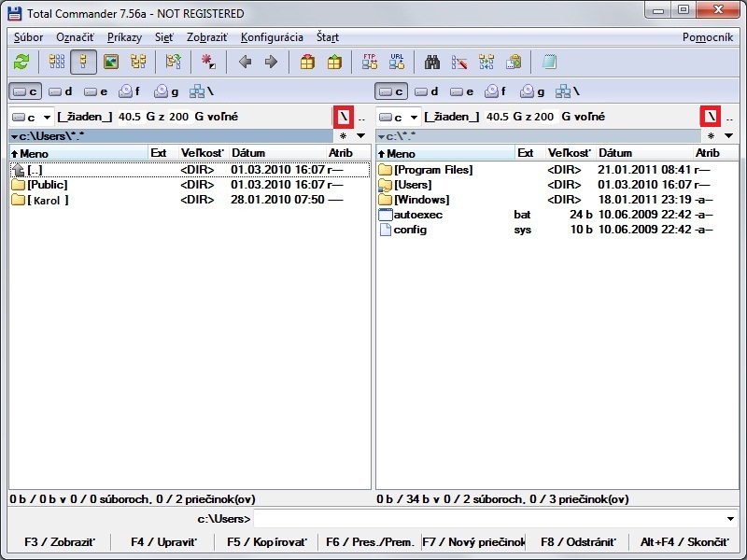Go to root directory in left panel

pos(344,117)
